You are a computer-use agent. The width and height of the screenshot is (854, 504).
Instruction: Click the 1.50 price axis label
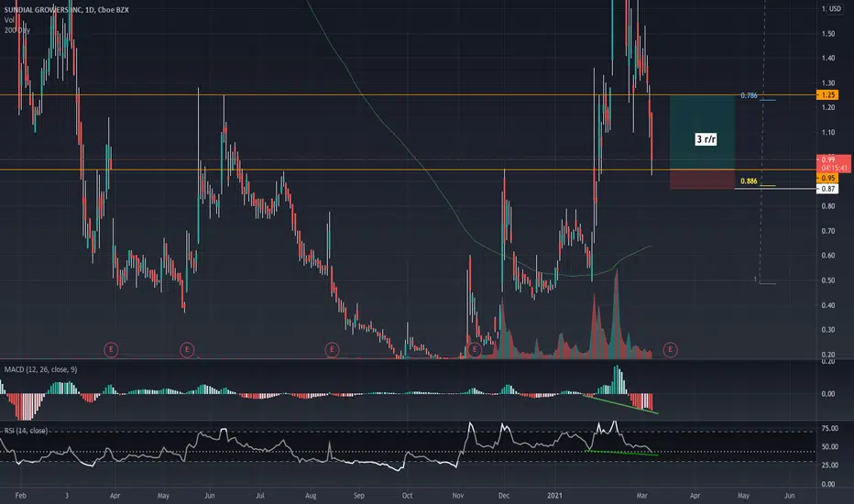click(827, 34)
